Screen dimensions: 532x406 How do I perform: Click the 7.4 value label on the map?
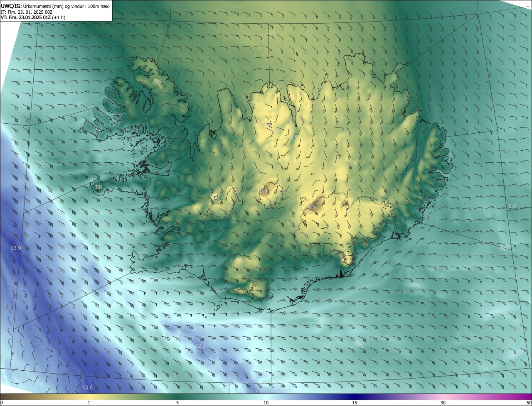coord(177,375)
